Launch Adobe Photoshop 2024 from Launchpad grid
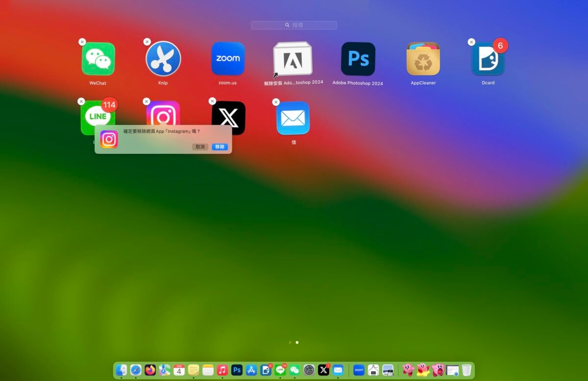Viewport: 588px width, 381px height. pos(358,59)
